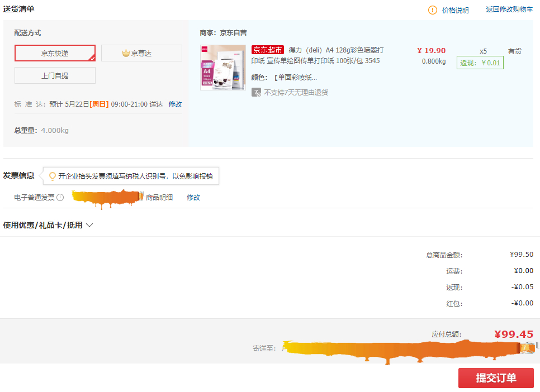This screenshot has width=540, height=392.
Task: Modify the standard delivery time
Action: click(x=175, y=104)
